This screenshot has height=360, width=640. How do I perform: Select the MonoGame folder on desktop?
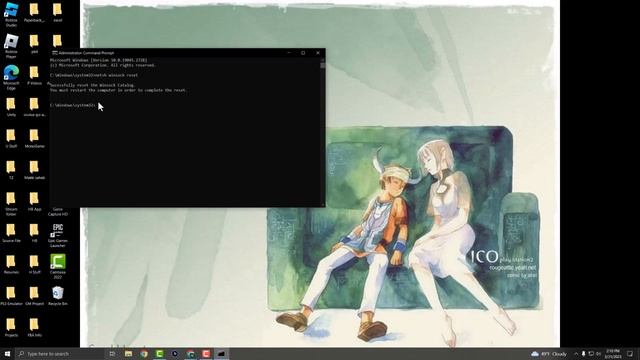coord(34,138)
